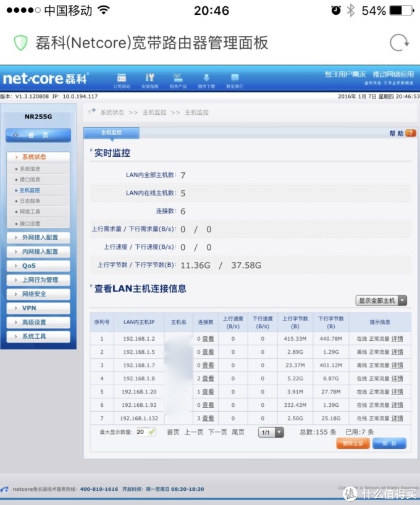This screenshot has height=505, width=420.
Task: Open 网络工具 in sidebar
Action: pyautogui.click(x=30, y=212)
